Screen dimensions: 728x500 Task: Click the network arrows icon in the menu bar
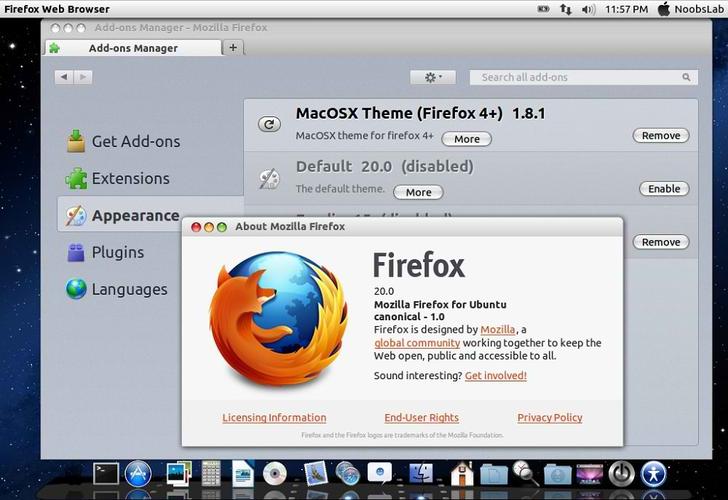[566, 9]
